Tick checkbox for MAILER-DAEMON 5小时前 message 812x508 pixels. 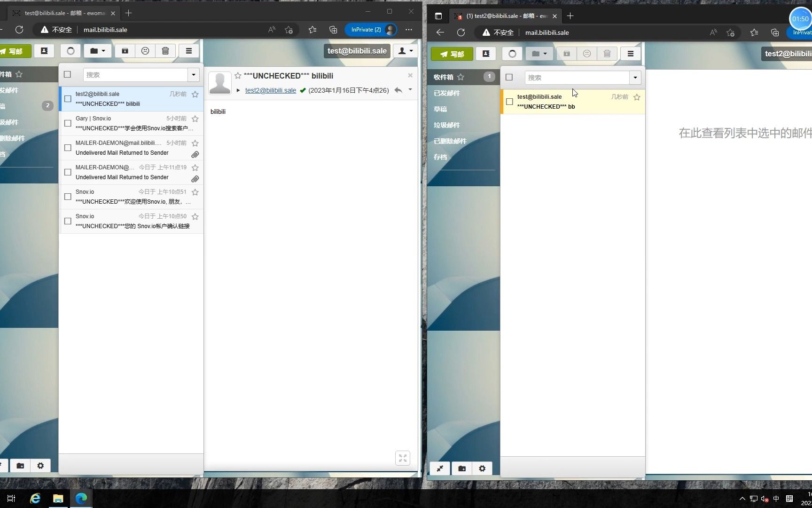coord(68,148)
